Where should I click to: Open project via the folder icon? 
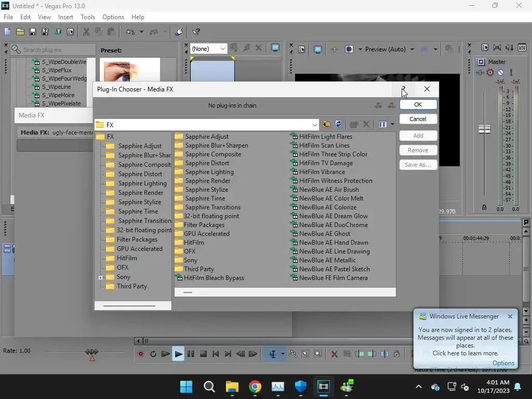[20, 32]
